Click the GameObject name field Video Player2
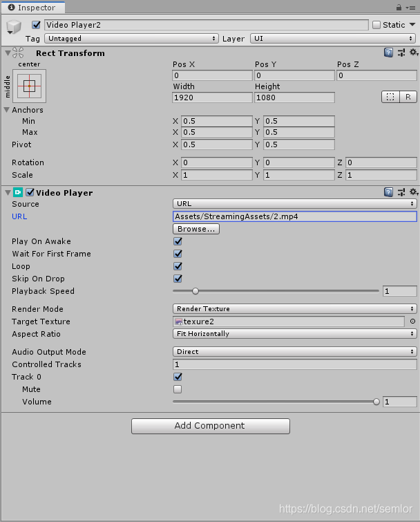This screenshot has width=420, height=522. 207,25
